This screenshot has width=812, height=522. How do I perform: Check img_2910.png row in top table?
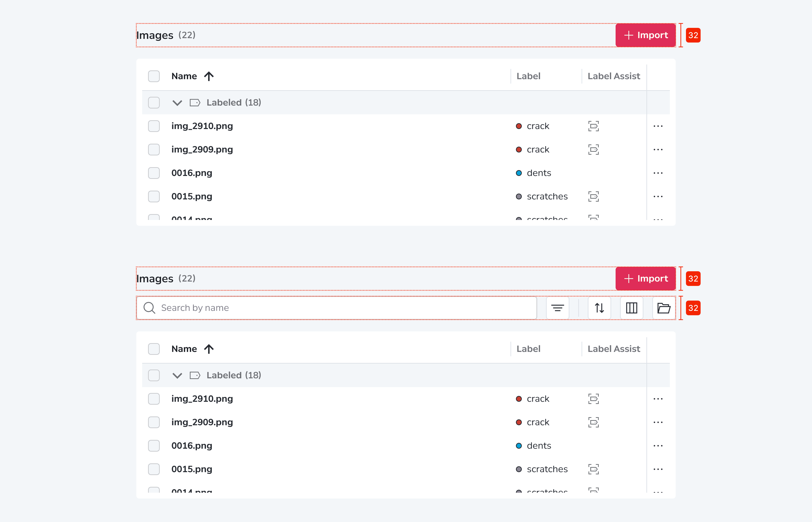pyautogui.click(x=154, y=126)
